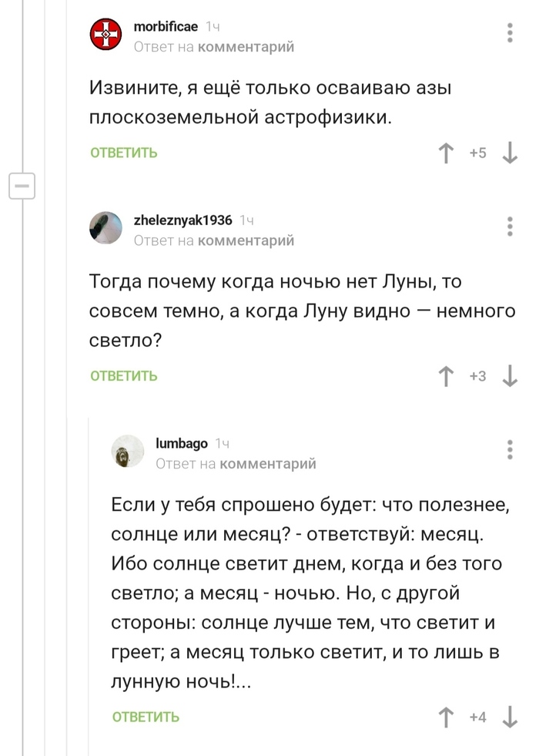Downvote zheleznyak1936's comment
Viewport: 539px width, 756px height.
point(509,376)
